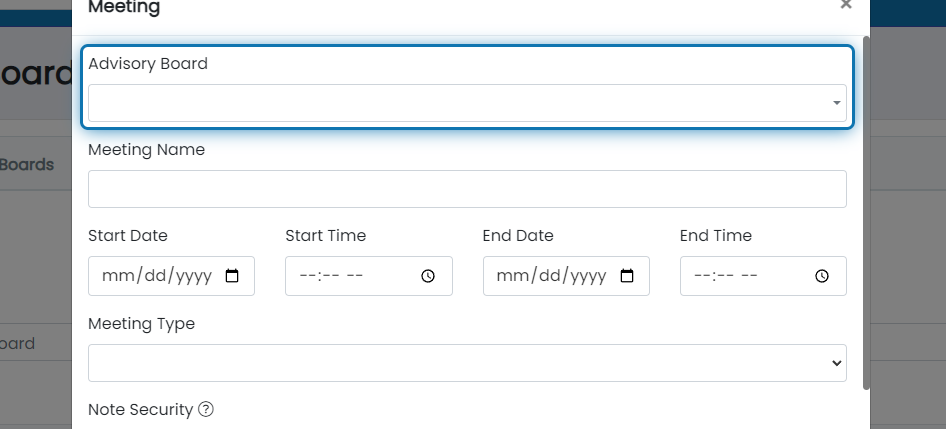Click the Advisory Board field label
Viewport: 946px width, 429px height.
point(148,63)
